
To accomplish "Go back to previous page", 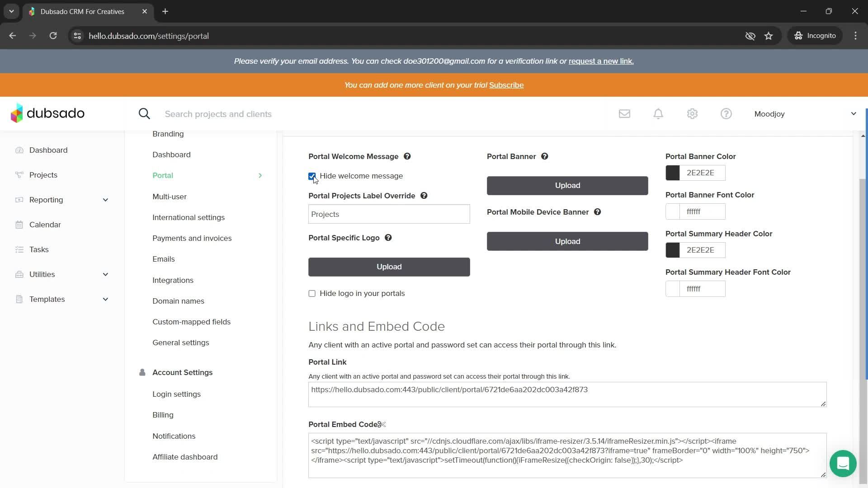I will click(13, 36).
